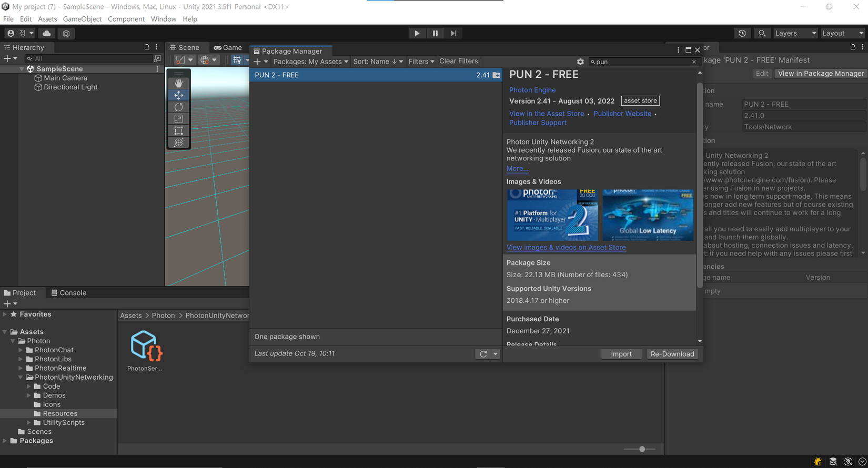
Task: Open the Hierarchy panel options menu
Action: tap(156, 47)
